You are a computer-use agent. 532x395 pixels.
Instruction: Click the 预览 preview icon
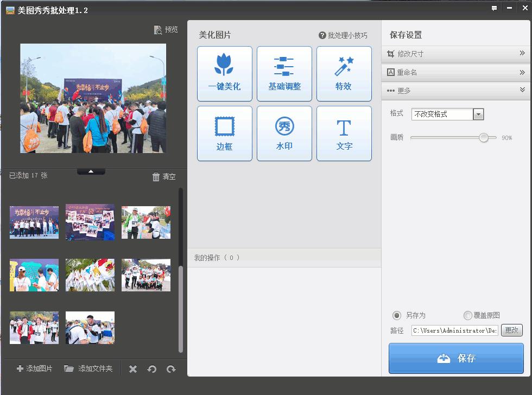point(158,30)
